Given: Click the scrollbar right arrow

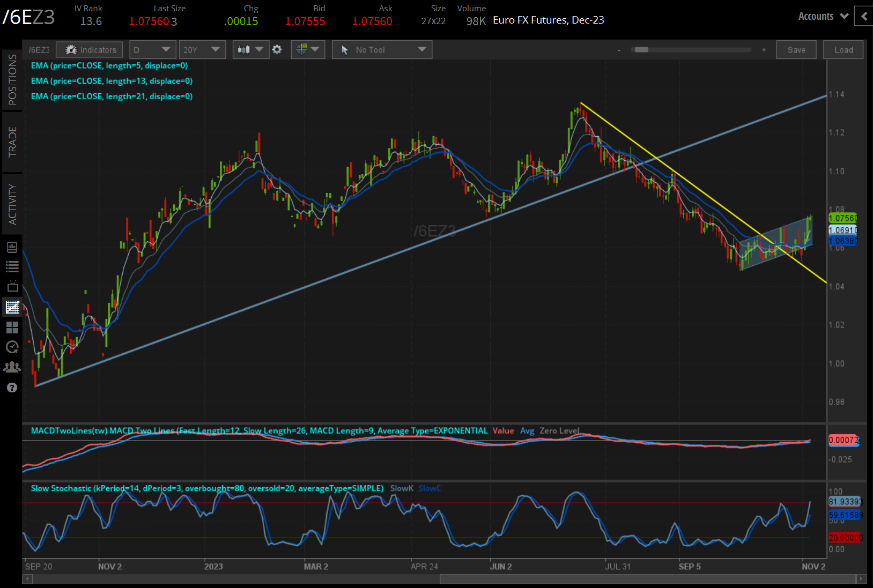Looking at the screenshot, I should [x=861, y=579].
